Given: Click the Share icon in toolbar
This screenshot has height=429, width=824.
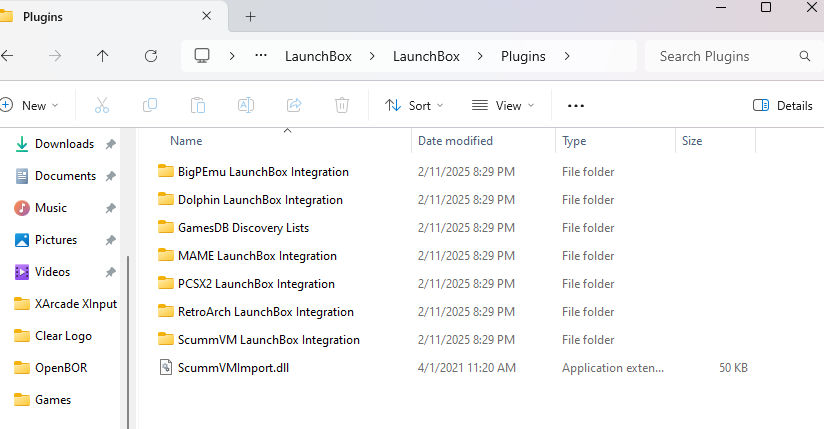Looking at the screenshot, I should click(x=294, y=106).
